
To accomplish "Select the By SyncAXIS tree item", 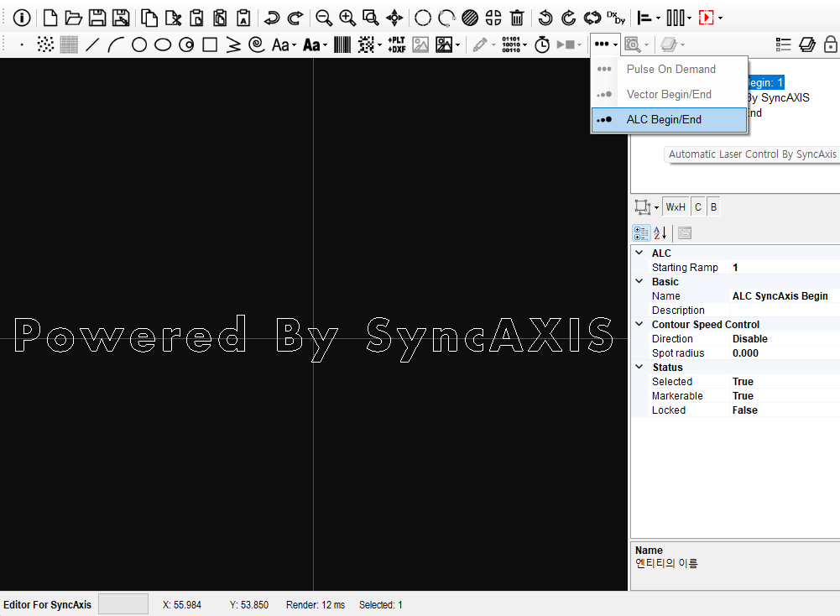I will point(779,97).
